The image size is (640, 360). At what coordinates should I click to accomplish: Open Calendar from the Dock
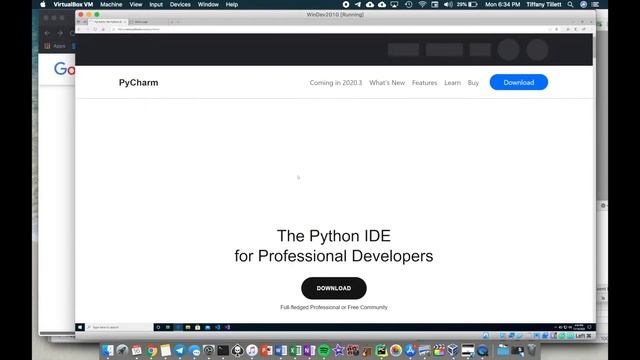[137, 350]
